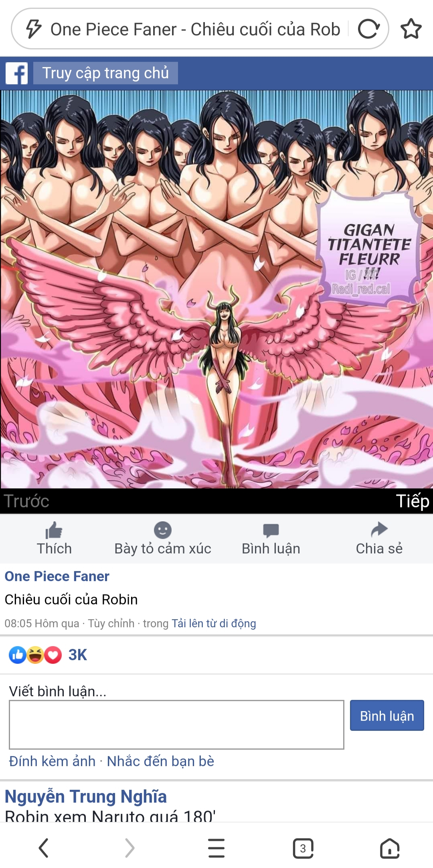This screenshot has height=868, width=433.
Task: Open the Bày tỏ cảm xúc smiley
Action: (163, 530)
